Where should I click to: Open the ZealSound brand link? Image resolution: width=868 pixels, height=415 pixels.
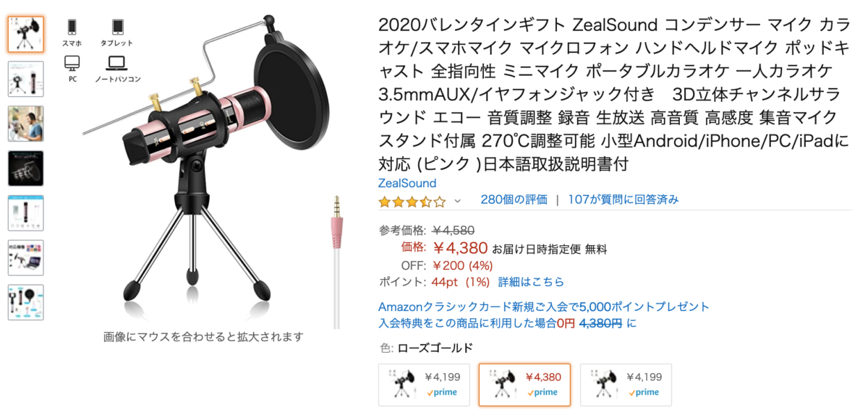tap(407, 183)
